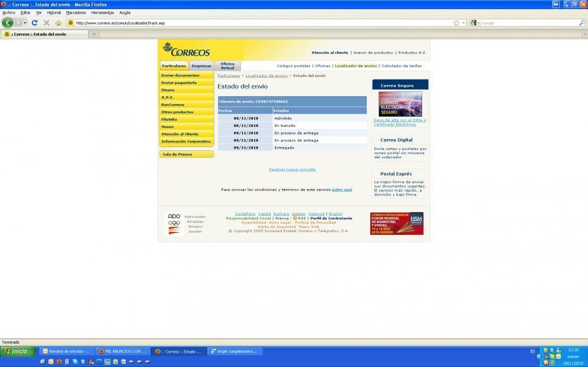Image resolution: width=588 pixels, height=367 pixels.
Task: Select the Entregado status row
Action: click(292, 148)
